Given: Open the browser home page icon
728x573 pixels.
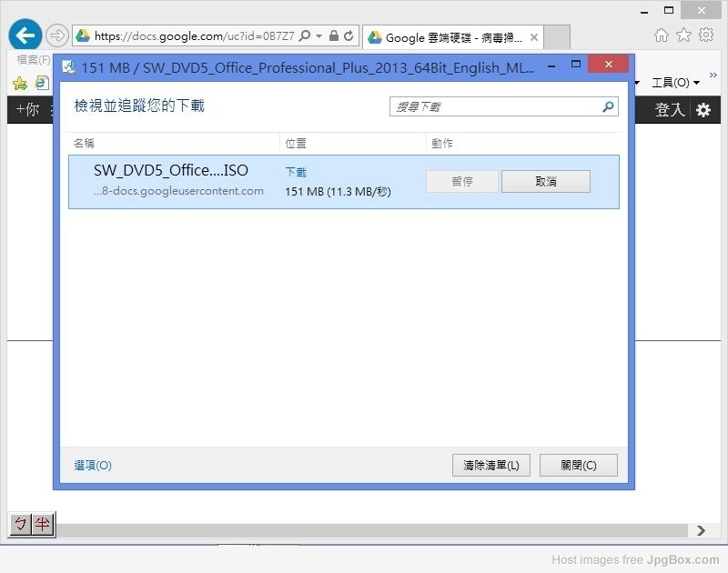Looking at the screenshot, I should pos(661,35).
